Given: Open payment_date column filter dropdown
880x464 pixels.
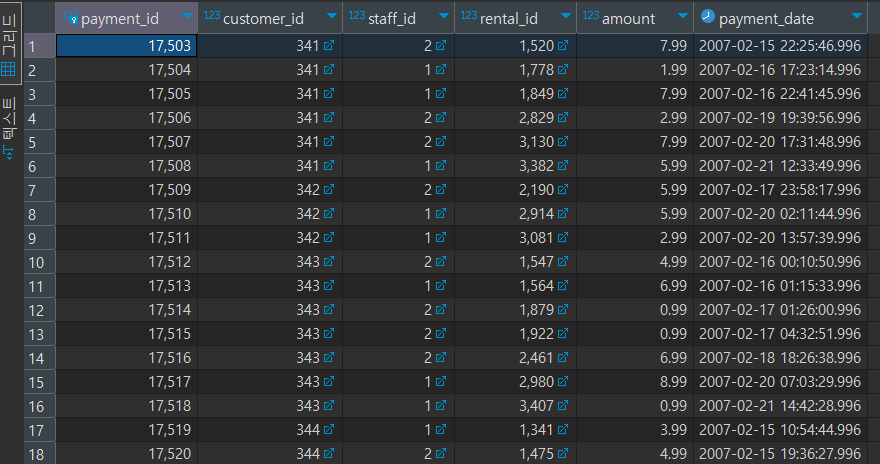Looking at the screenshot, I should pos(856,16).
